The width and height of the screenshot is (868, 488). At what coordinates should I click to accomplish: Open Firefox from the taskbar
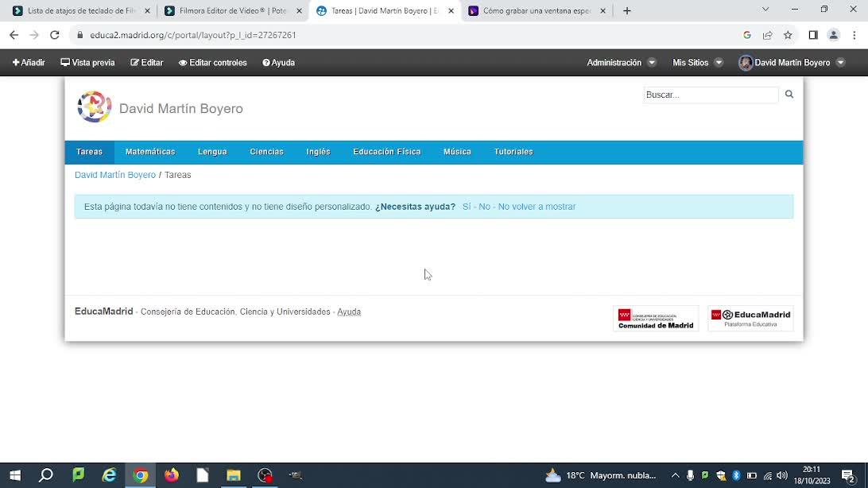172,475
